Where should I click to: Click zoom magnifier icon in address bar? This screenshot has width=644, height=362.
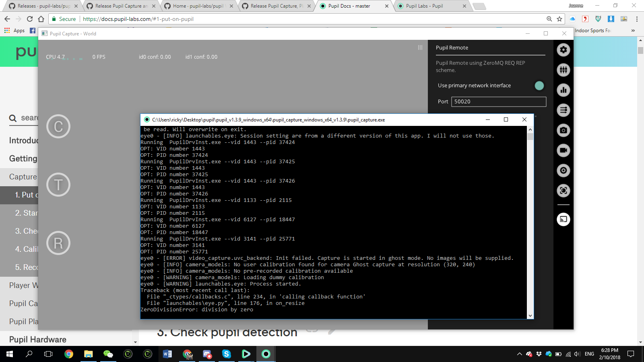point(549,19)
